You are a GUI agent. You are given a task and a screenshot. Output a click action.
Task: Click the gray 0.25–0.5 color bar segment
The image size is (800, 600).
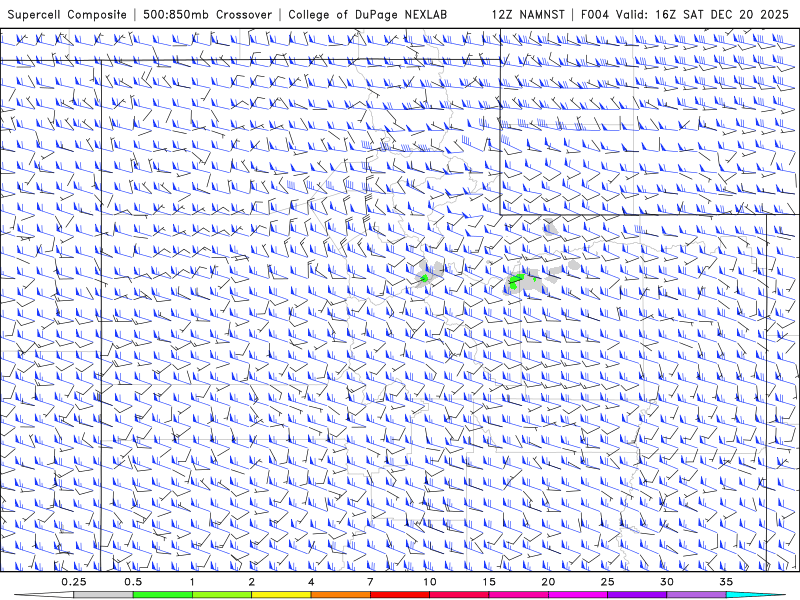(103, 595)
